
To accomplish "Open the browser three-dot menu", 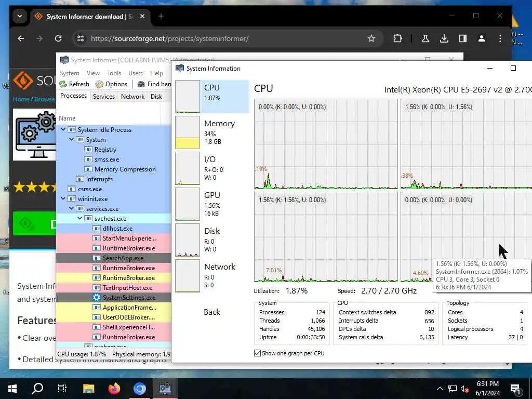I will coord(500,38).
